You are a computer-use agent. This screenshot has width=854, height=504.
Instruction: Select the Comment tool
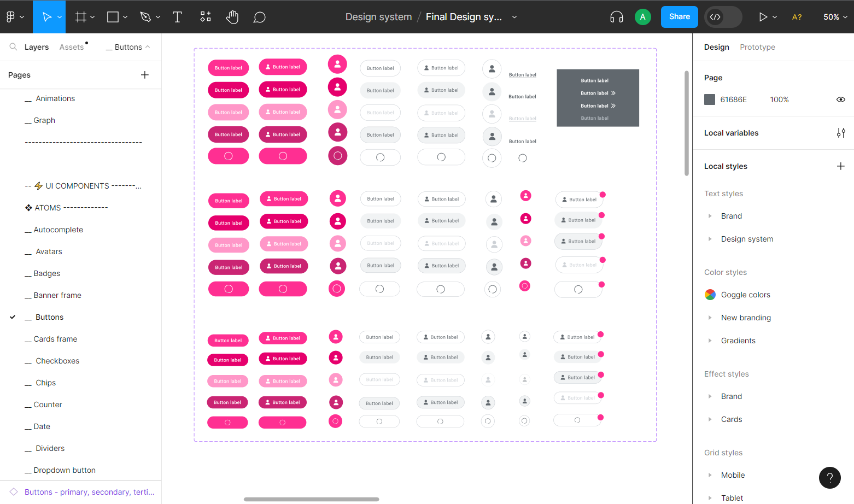coord(260,17)
